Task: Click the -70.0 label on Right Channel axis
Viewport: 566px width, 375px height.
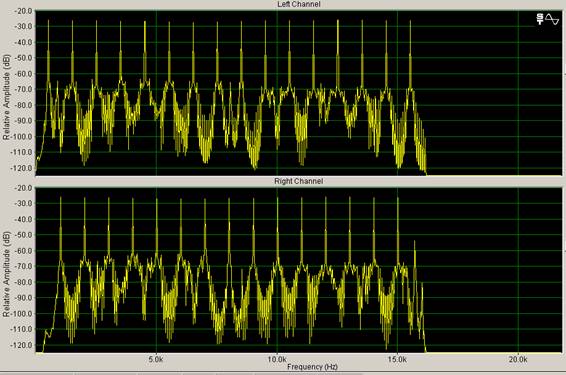Action: [x=23, y=266]
